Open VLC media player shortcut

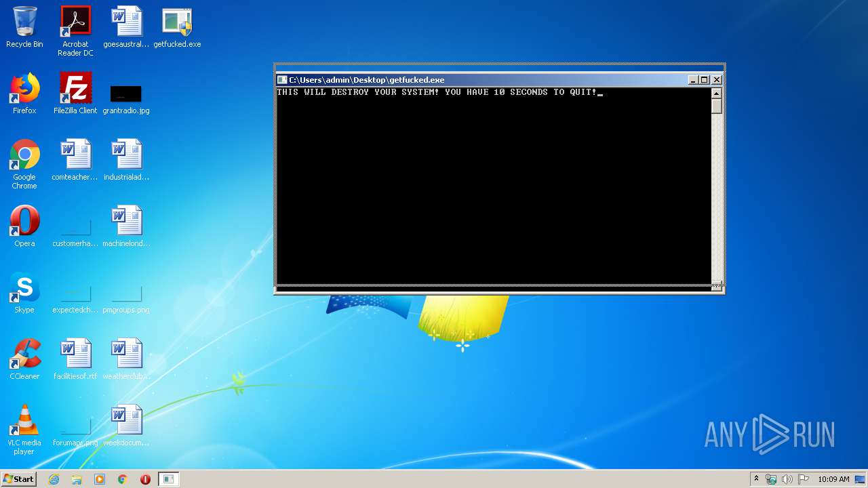point(24,430)
